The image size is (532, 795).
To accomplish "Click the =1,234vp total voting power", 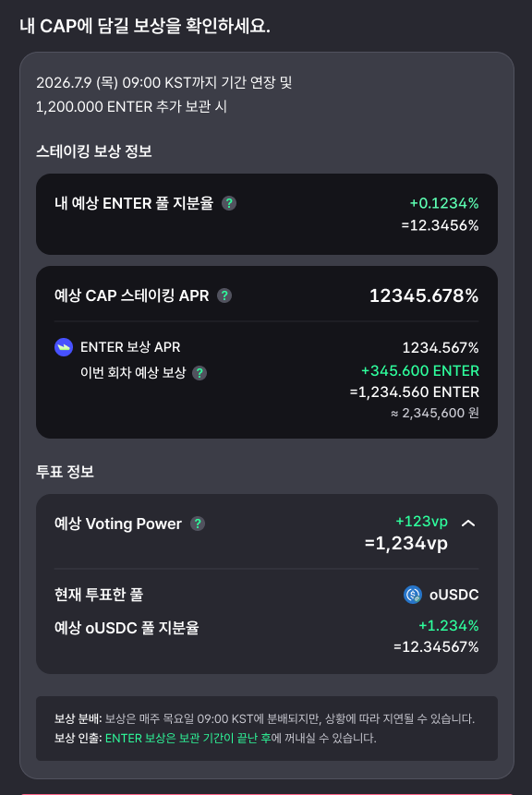I will point(406,543).
